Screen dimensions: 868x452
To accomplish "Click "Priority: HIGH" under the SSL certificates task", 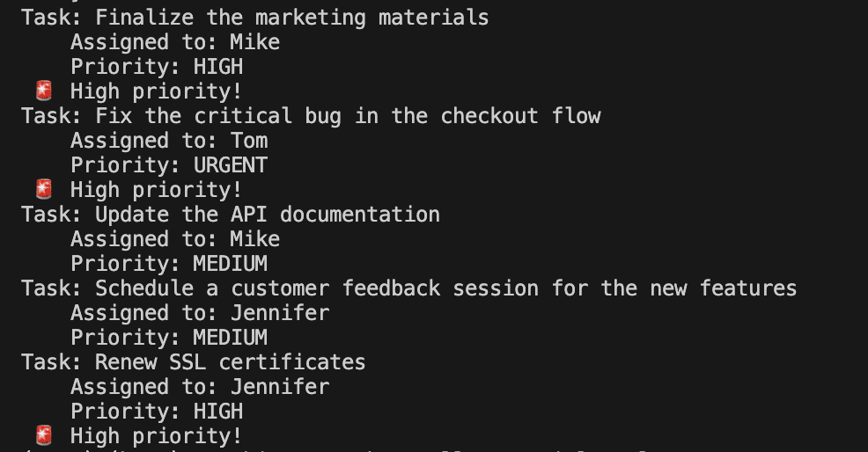I will coord(157,411).
